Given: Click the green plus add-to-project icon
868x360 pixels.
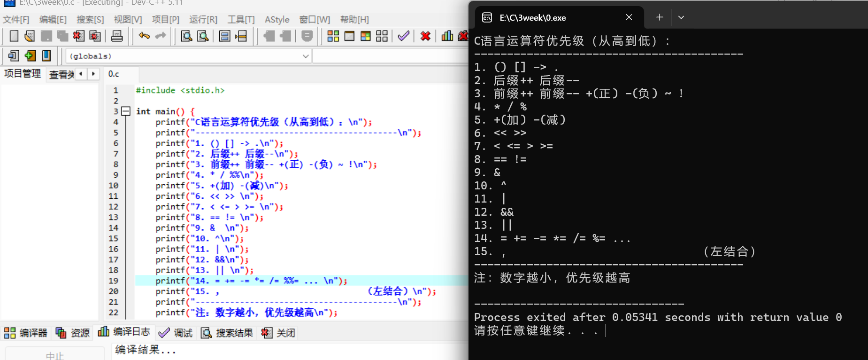Looking at the screenshot, I should (x=30, y=55).
